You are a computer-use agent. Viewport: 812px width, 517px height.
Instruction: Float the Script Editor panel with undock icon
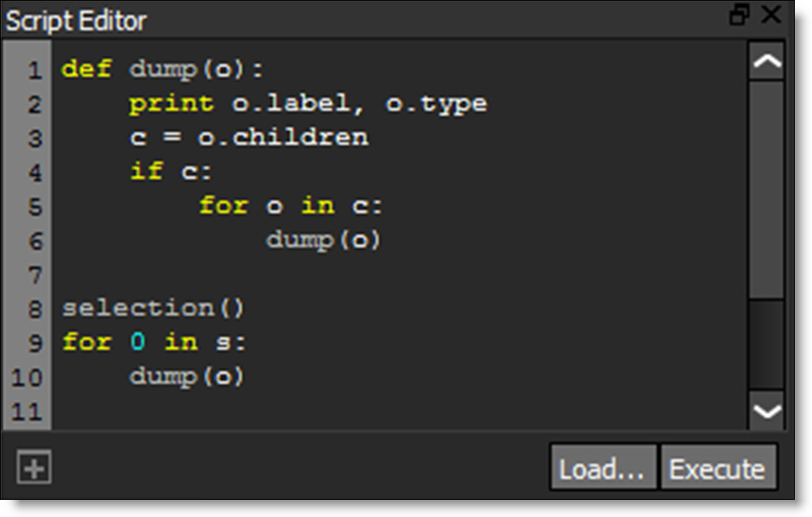[x=739, y=15]
